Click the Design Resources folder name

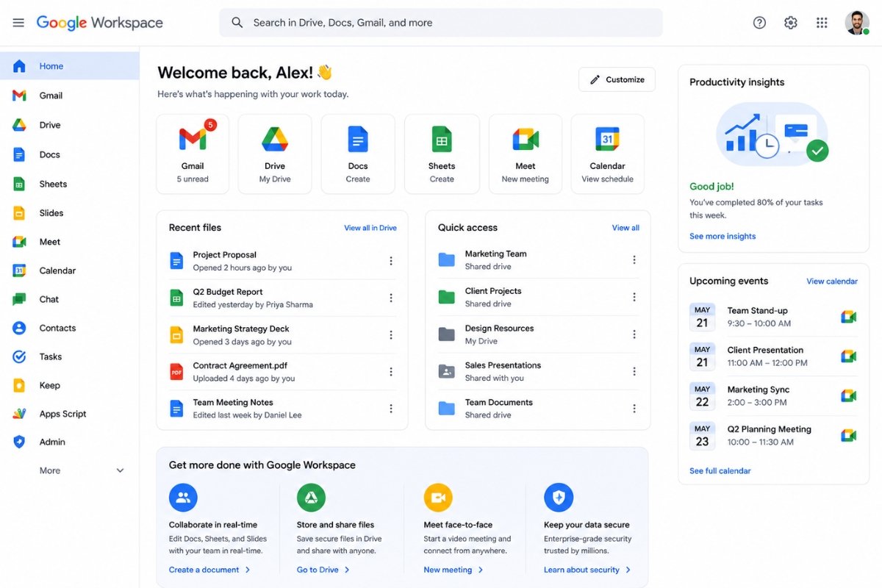coord(499,328)
